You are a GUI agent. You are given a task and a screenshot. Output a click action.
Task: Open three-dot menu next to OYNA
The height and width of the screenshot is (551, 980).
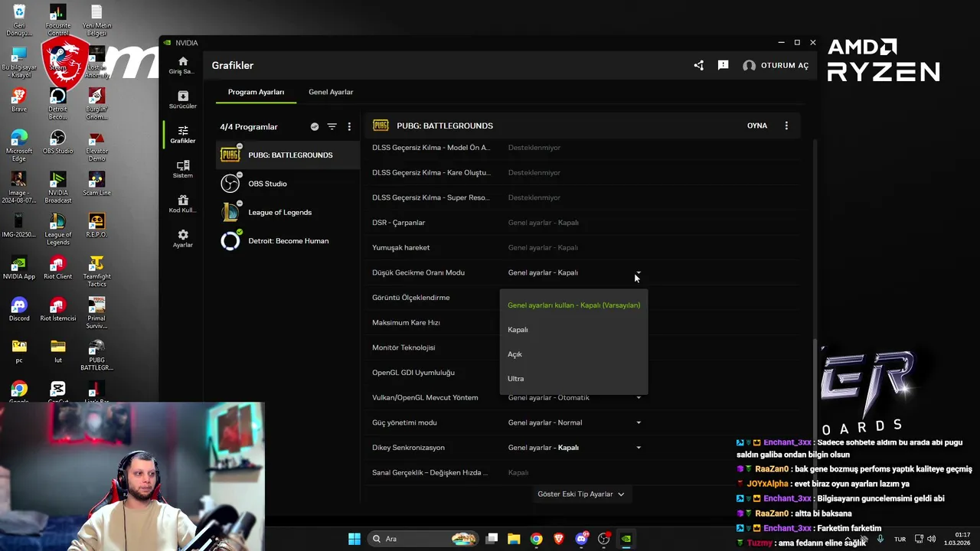click(x=786, y=126)
